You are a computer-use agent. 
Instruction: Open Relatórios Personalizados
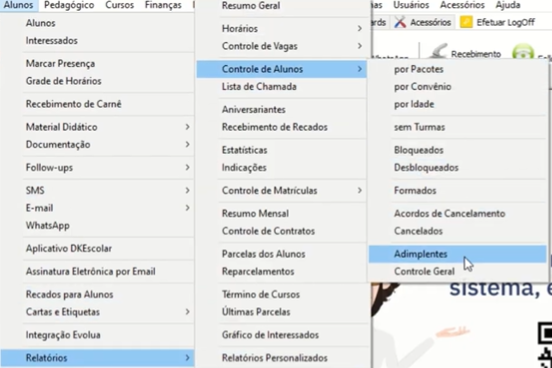coord(275,358)
